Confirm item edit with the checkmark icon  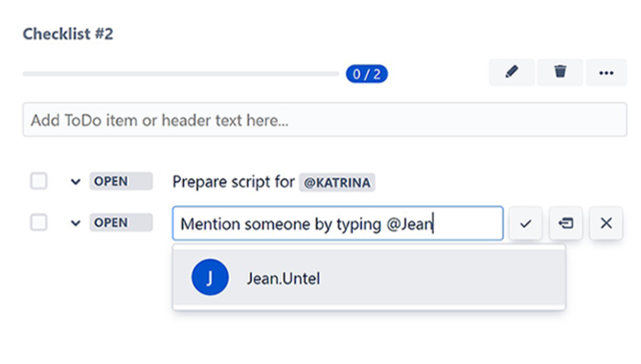pos(526,223)
